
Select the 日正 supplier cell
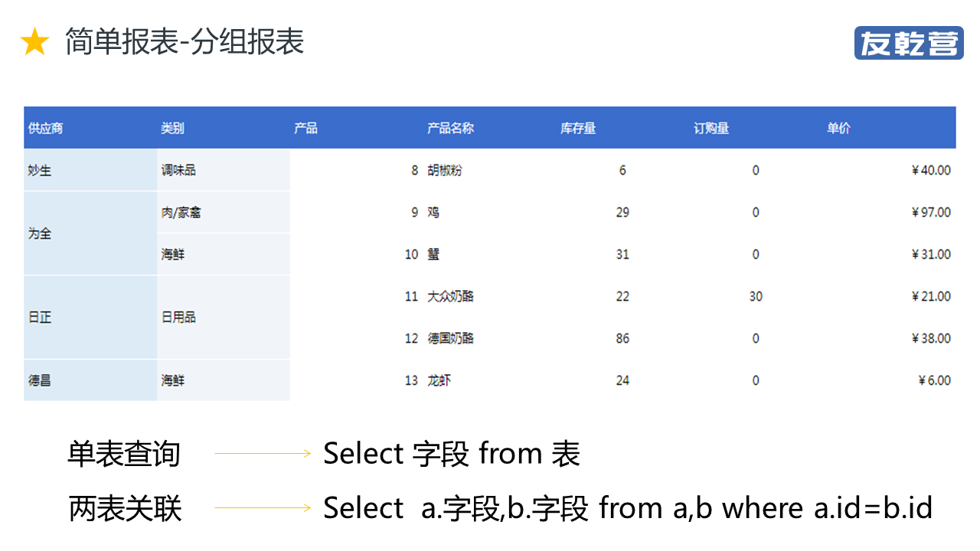pyautogui.click(x=40, y=318)
